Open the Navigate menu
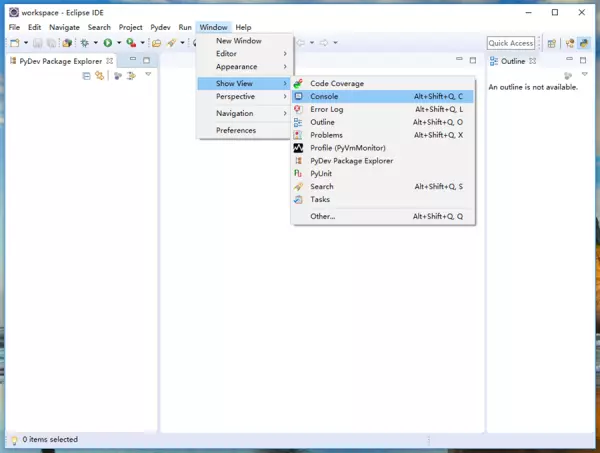 point(64,27)
